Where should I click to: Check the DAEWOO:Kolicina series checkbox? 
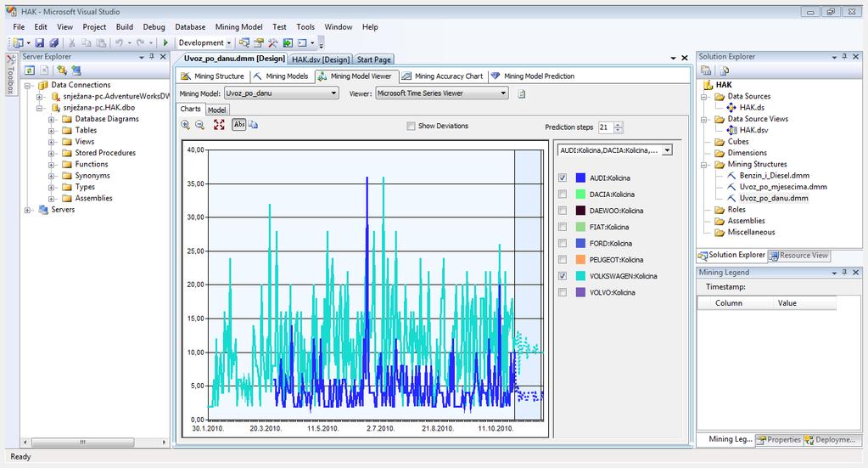pyautogui.click(x=563, y=211)
